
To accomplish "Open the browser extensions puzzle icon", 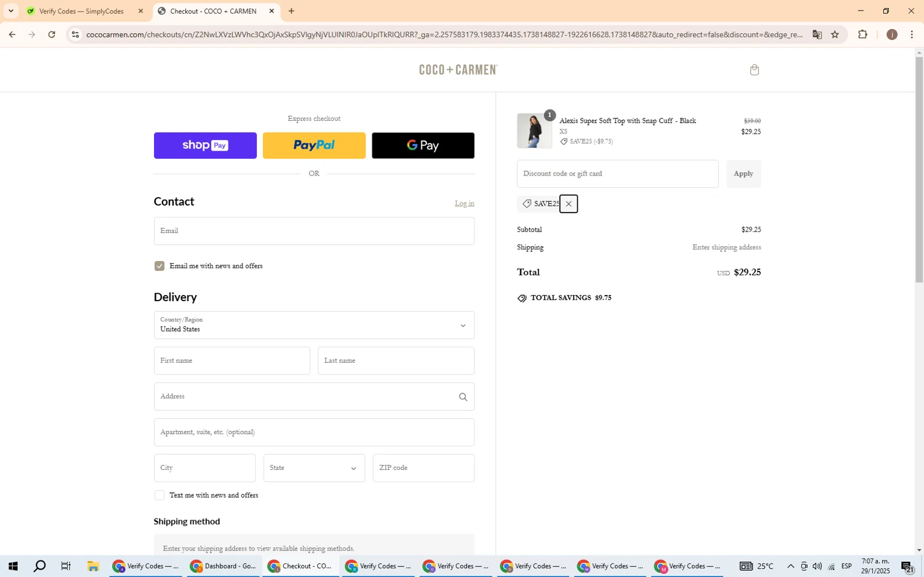I will tap(862, 34).
